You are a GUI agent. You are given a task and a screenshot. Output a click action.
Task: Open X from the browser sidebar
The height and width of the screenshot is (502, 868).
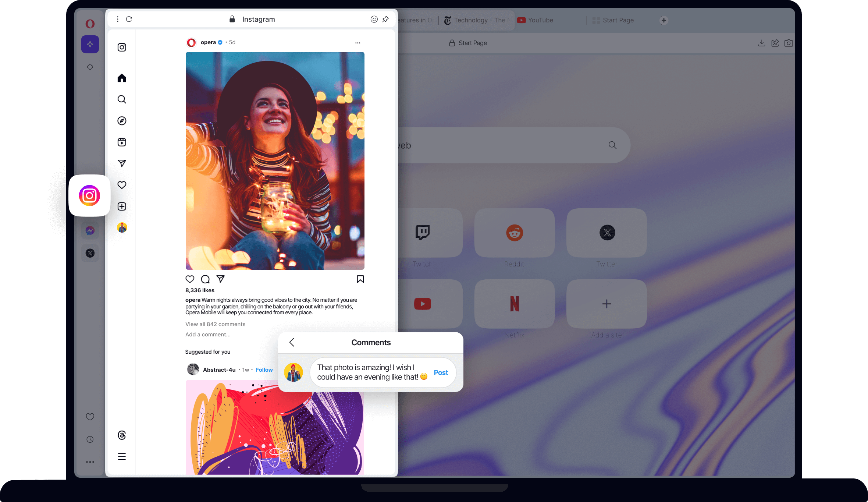click(x=90, y=253)
